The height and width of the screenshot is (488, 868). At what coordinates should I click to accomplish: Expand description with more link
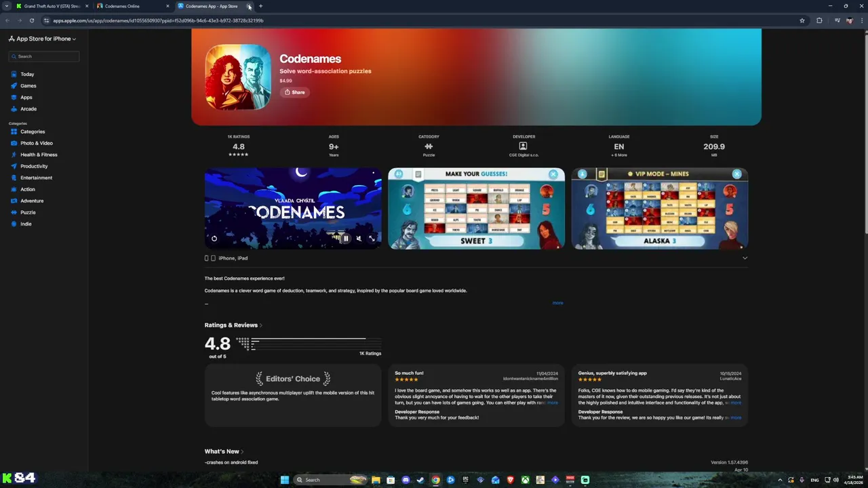[557, 303]
